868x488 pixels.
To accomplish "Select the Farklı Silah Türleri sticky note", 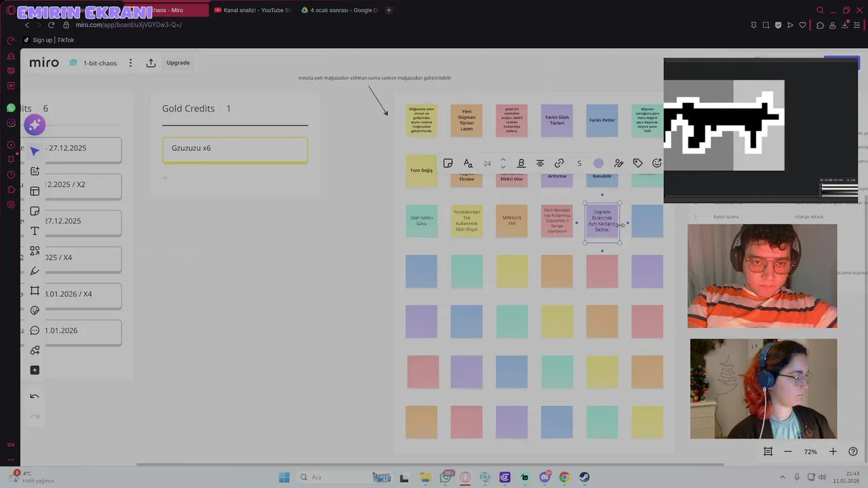I will 557,120.
